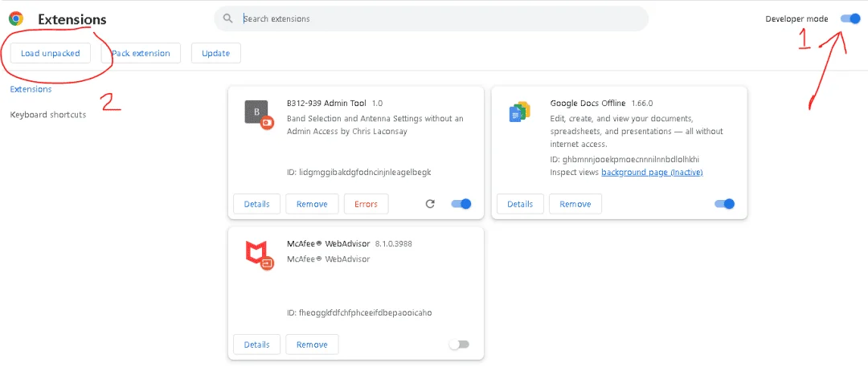Remove the Google Docs Offline extension
This screenshot has height=375, width=868.
pyautogui.click(x=575, y=203)
